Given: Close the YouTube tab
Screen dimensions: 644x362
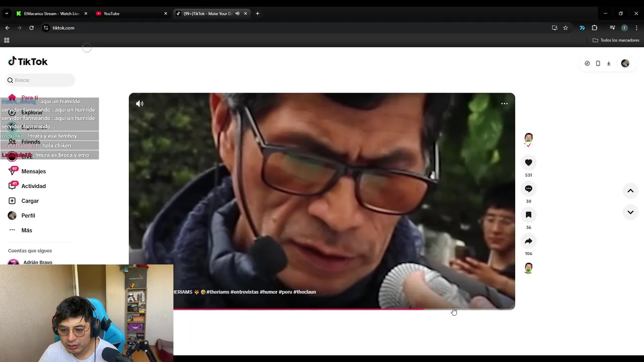Looking at the screenshot, I should click(166, 14).
